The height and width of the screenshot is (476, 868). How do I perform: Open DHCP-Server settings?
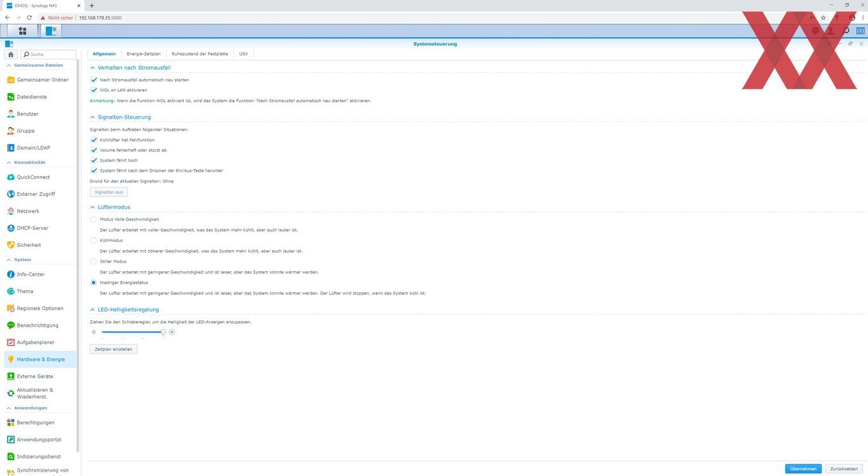(40, 228)
